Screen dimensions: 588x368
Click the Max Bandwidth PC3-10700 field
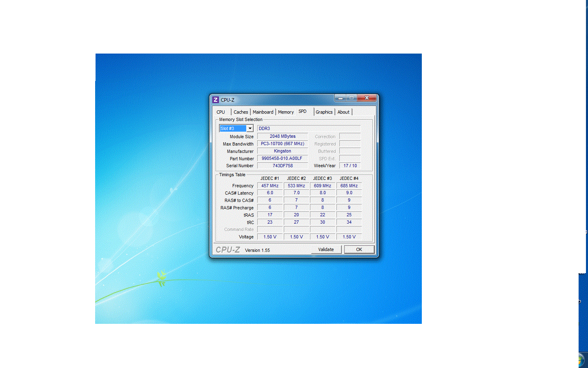click(x=283, y=144)
